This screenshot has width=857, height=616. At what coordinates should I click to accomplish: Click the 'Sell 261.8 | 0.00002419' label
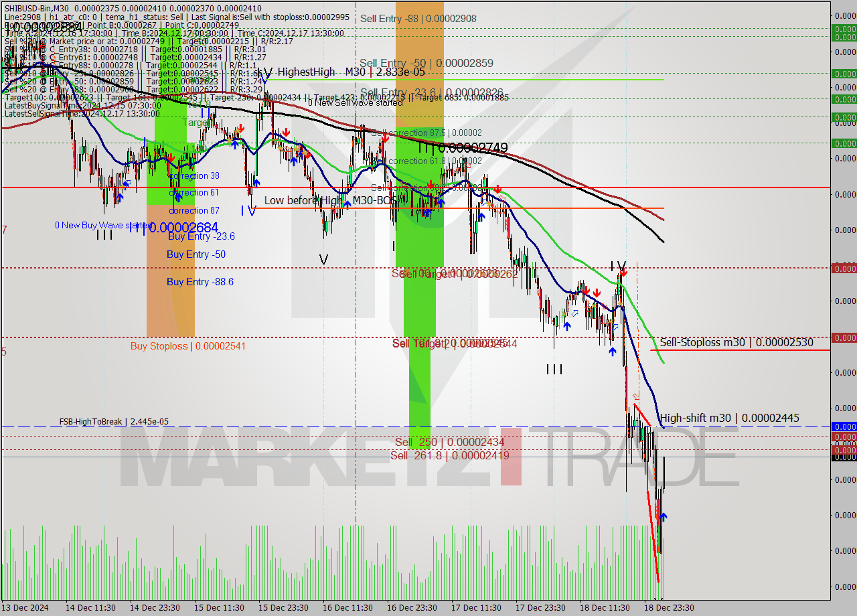[450, 455]
